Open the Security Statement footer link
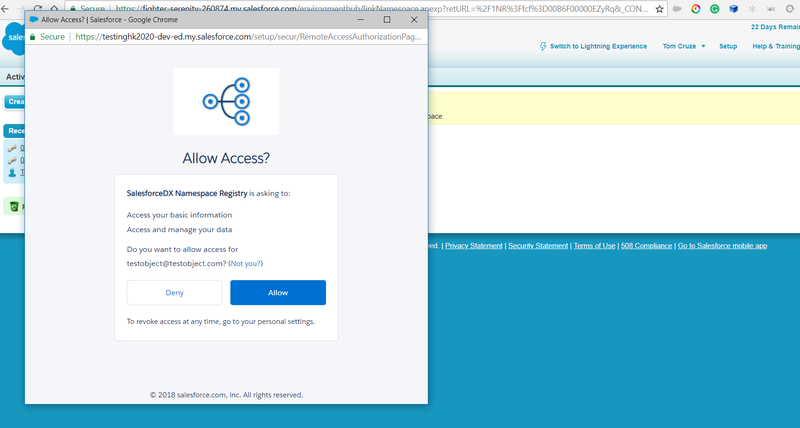This screenshot has height=428, width=800. [538, 246]
